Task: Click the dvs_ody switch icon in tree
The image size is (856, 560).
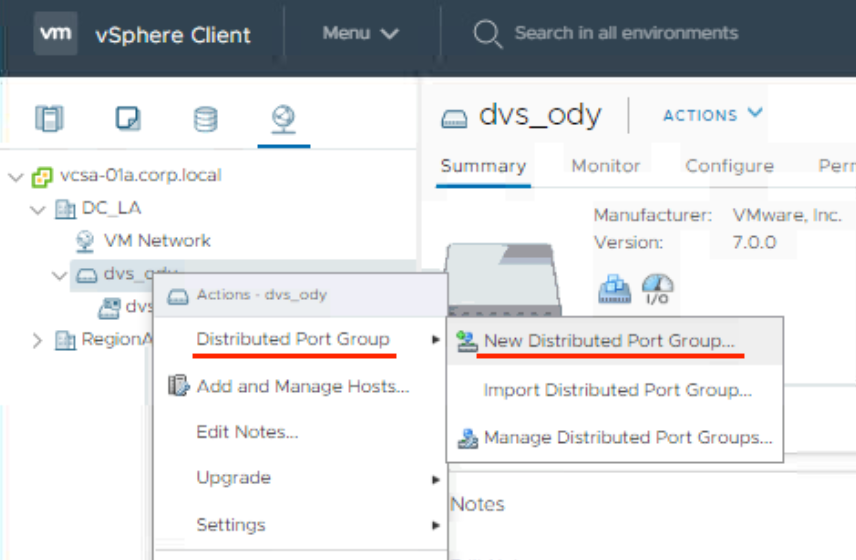Action: [x=86, y=275]
